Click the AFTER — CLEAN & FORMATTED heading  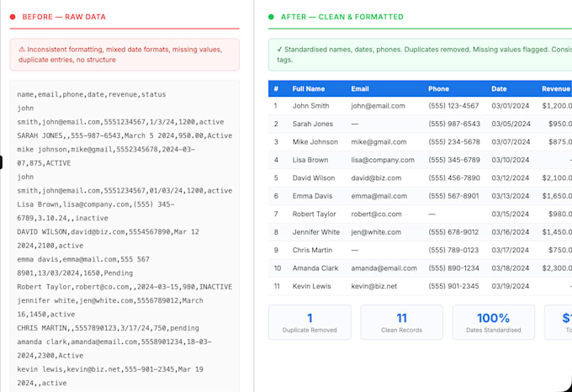pos(342,17)
